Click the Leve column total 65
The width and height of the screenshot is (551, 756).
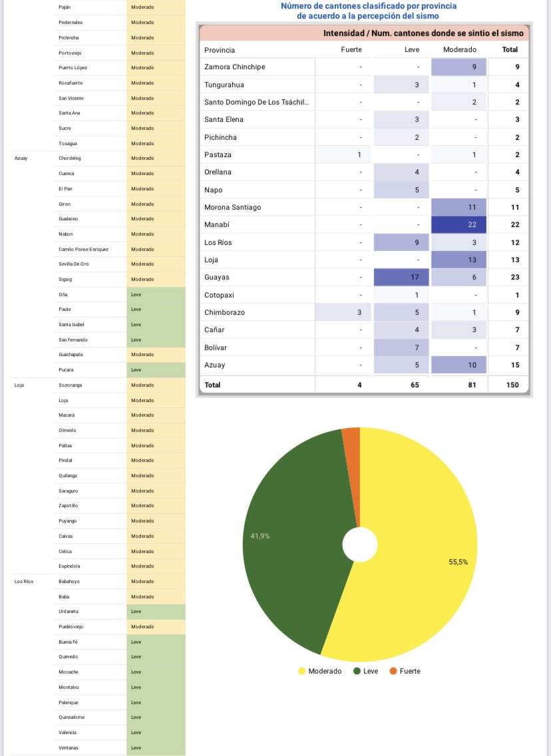pyautogui.click(x=415, y=385)
